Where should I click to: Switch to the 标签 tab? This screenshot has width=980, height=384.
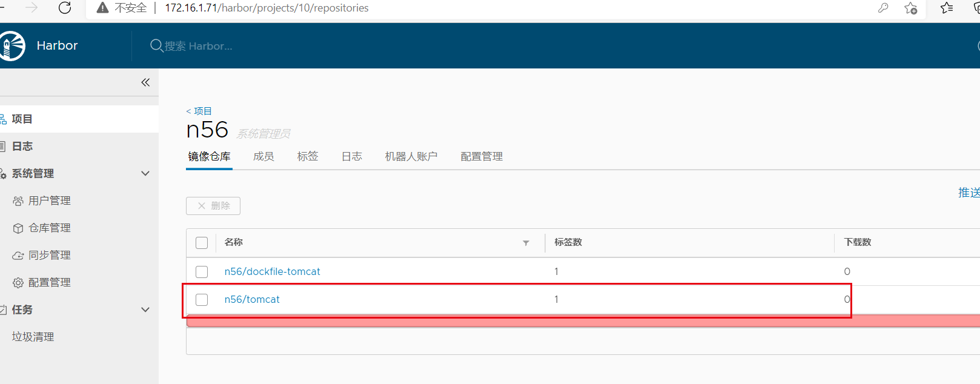pyautogui.click(x=308, y=156)
